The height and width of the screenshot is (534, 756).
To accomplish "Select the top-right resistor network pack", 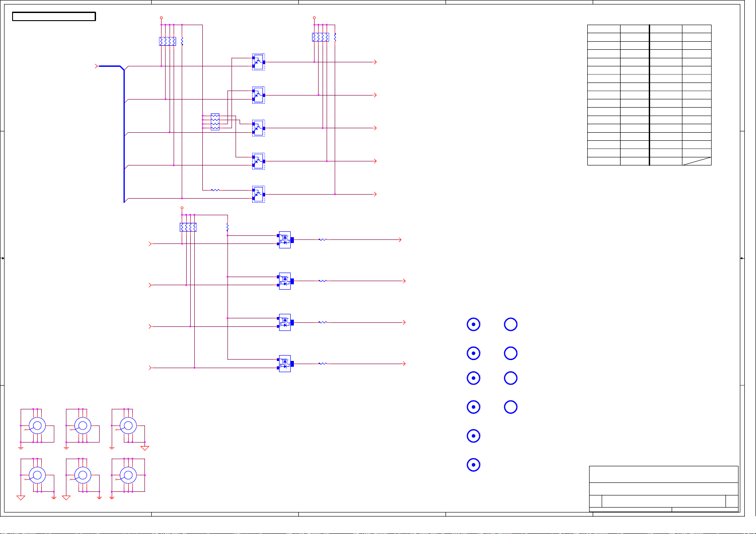I will tap(320, 37).
